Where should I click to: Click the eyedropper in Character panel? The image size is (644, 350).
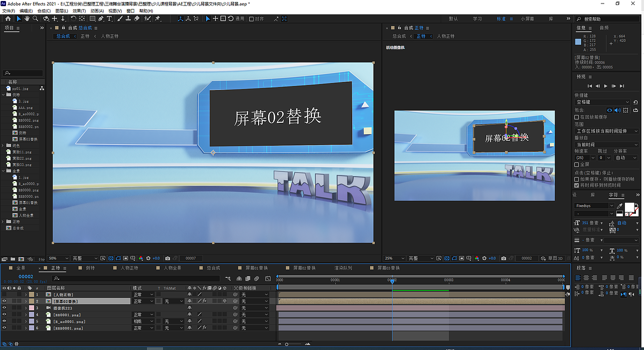click(620, 206)
